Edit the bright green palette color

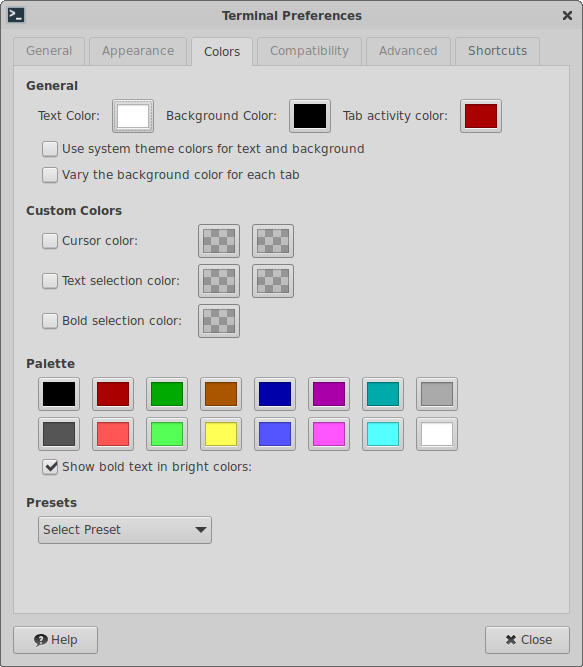tap(167, 434)
